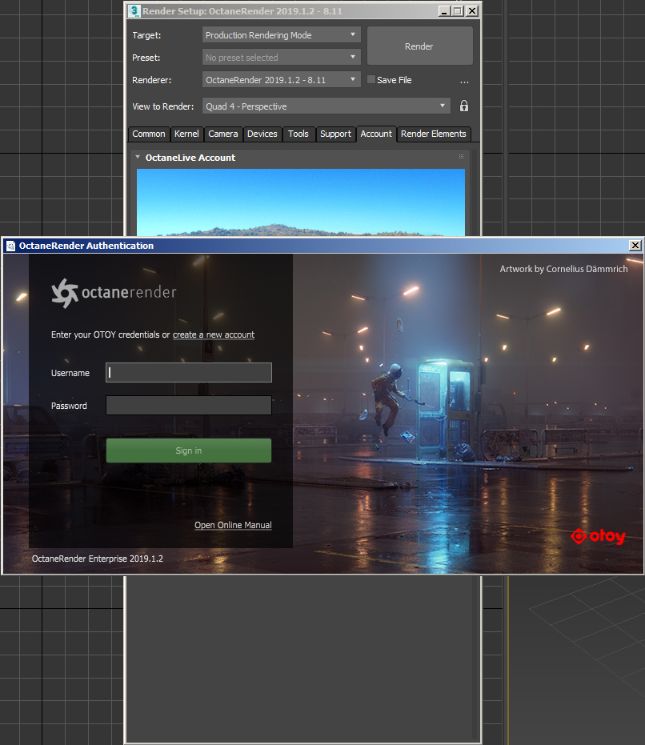Image resolution: width=645 pixels, height=745 pixels.
Task: Click the OctaneLive Account rollout grip handle
Action: click(x=461, y=157)
